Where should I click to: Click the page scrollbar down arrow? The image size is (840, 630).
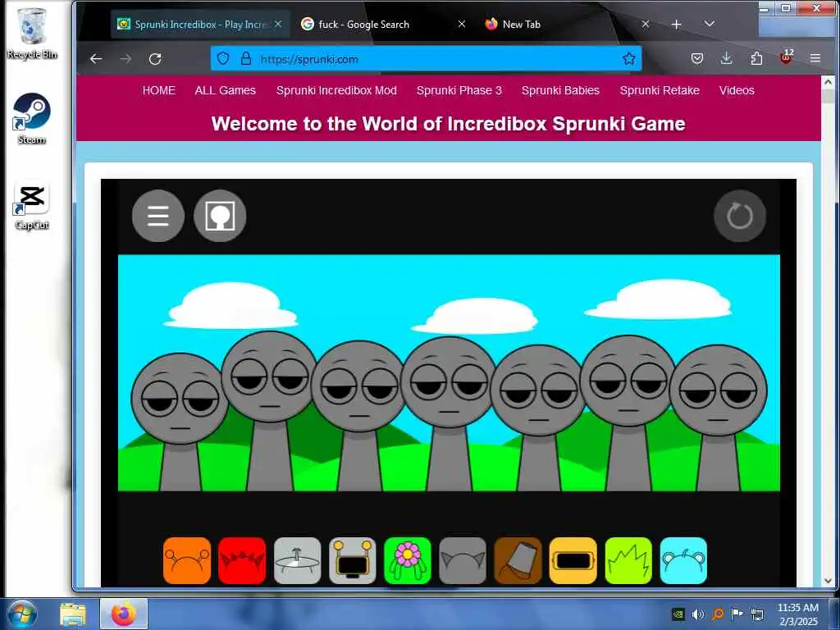829,581
